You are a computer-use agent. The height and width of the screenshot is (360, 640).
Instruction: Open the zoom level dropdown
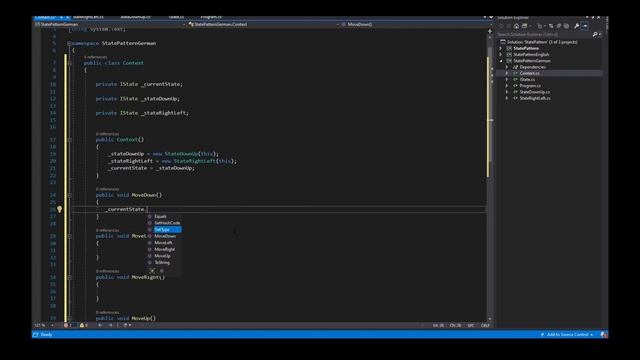[x=52, y=325]
